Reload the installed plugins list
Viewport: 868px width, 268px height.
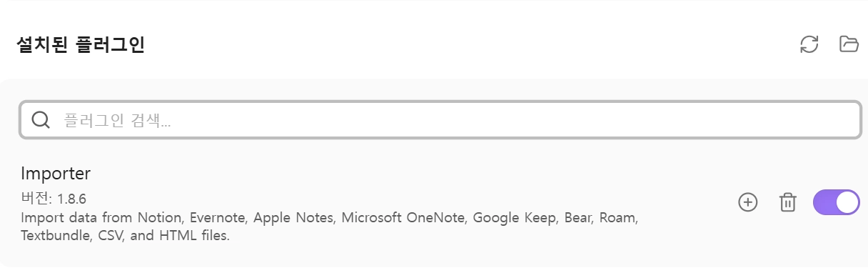(x=809, y=44)
